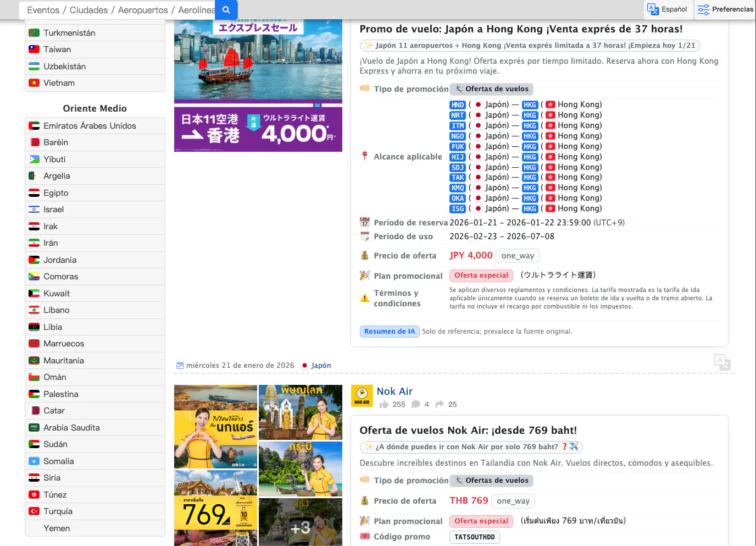Open the Nok Air airline link
The height and width of the screenshot is (546, 756).
394,391
